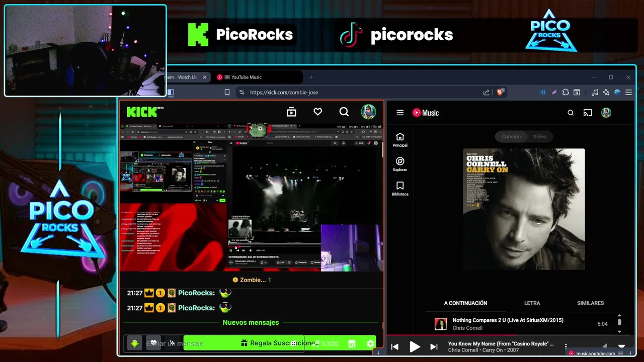Click the queue scrollbar thumb
644x362 pixels.
pyautogui.click(x=619, y=322)
